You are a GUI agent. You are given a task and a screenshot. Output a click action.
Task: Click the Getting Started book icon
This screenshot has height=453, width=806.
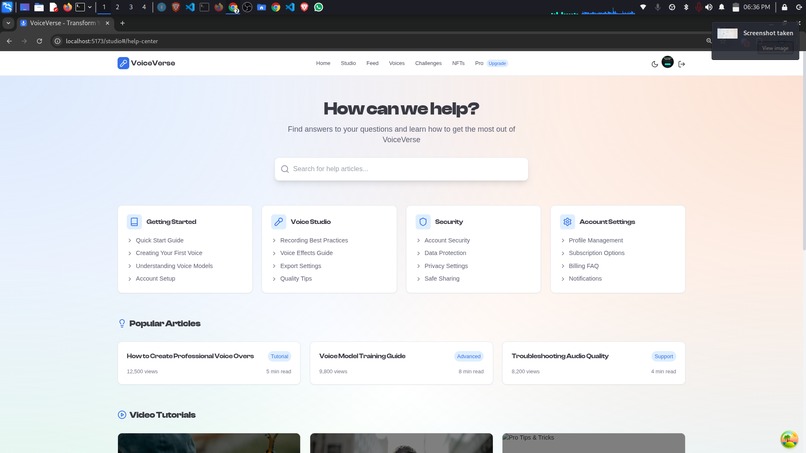pyautogui.click(x=134, y=222)
